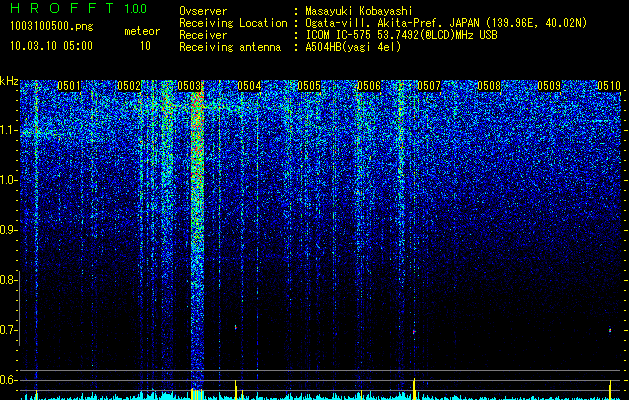The width and height of the screenshot is (629, 400).
Task: Click the Ovserver field label
Action: pos(203,11)
